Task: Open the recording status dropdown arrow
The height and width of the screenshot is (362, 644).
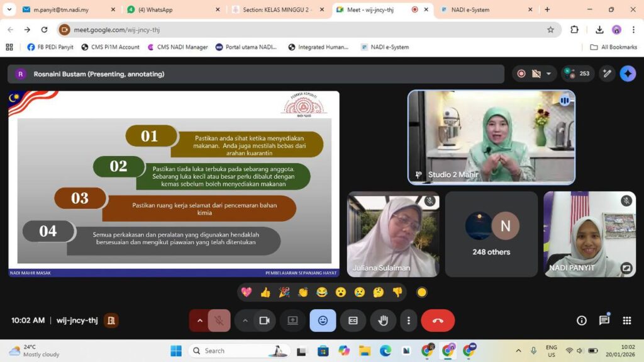Action: pos(548,74)
